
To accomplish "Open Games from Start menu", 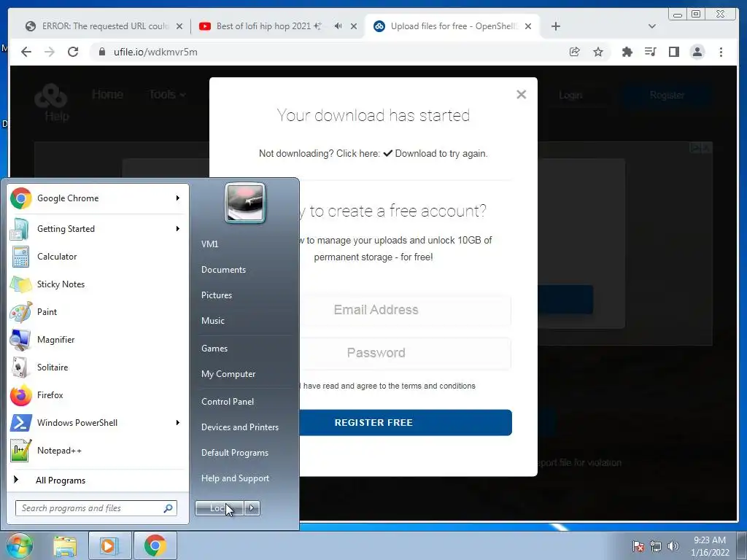I will coord(214,348).
